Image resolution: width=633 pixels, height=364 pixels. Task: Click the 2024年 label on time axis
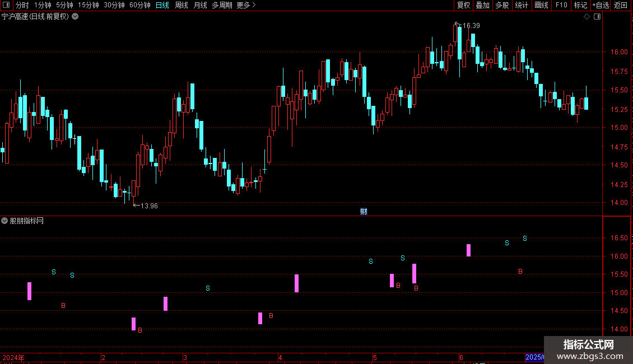pyautogui.click(x=13, y=357)
